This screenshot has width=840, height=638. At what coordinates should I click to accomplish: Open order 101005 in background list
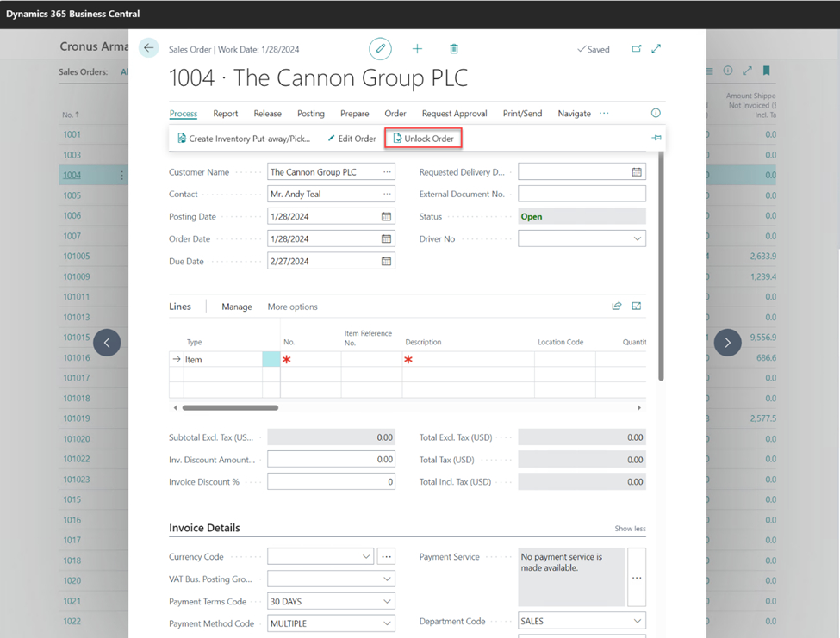77,257
